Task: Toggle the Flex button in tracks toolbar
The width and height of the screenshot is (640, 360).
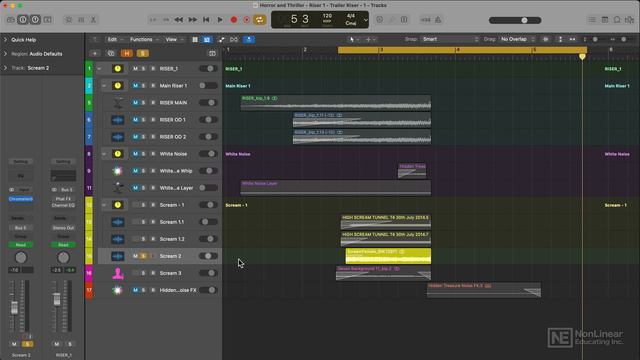Action: [234, 40]
